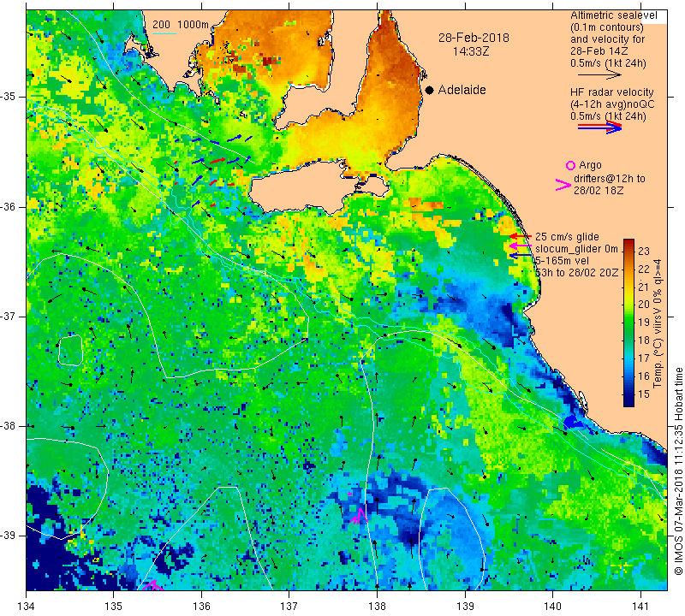Click the 'drifters@12h to' legend text

point(610,179)
